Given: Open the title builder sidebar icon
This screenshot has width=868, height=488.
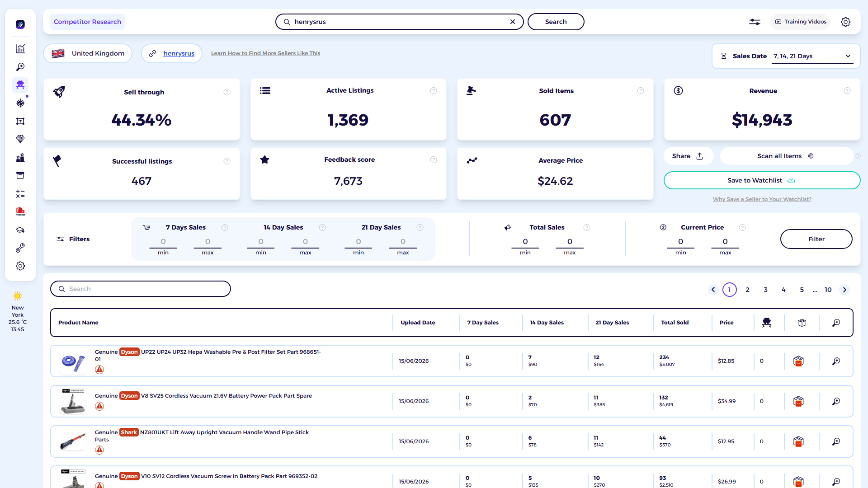Looking at the screenshot, I should click(x=20, y=121).
